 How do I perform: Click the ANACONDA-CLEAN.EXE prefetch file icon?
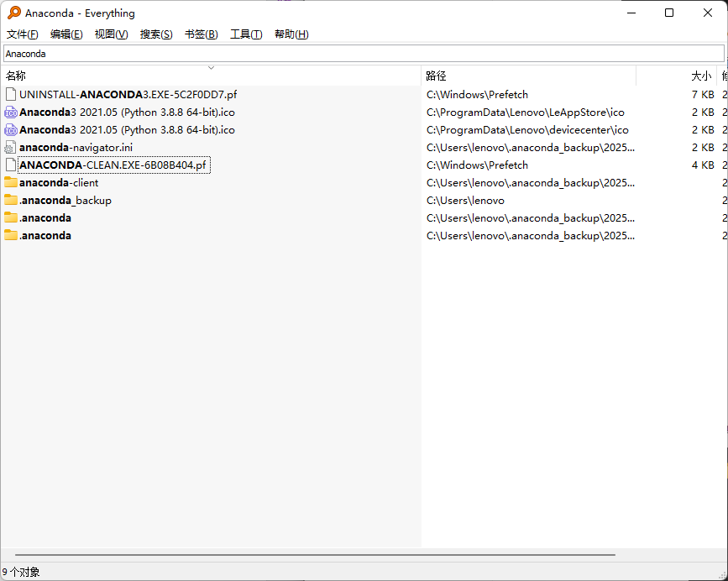(x=11, y=165)
